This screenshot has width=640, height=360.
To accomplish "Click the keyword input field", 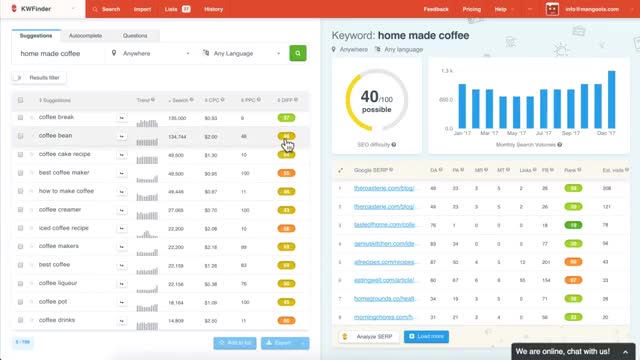I will click(58, 53).
